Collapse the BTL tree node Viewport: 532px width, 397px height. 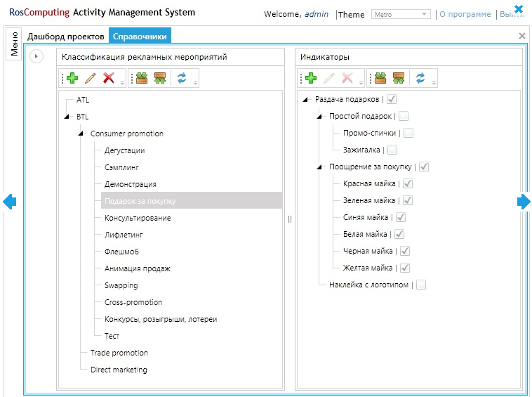coord(67,117)
